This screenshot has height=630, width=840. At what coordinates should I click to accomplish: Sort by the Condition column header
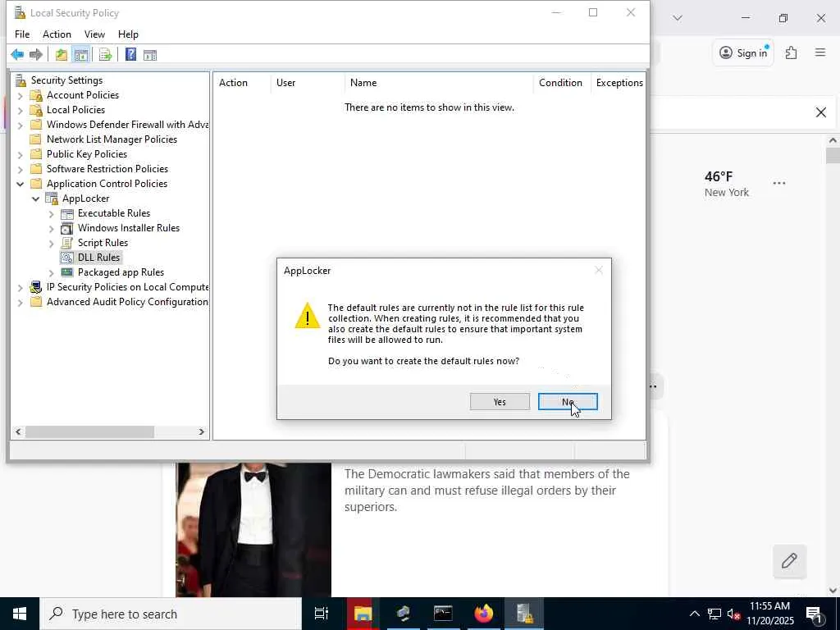pyautogui.click(x=562, y=83)
